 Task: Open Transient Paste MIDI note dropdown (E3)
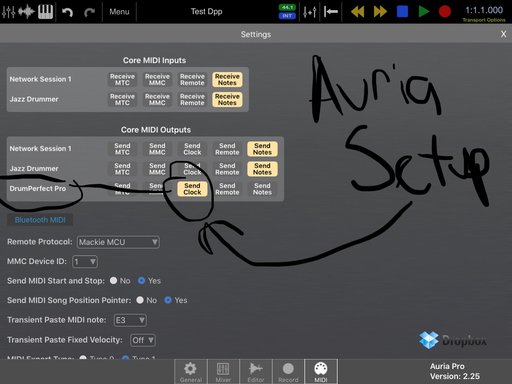tap(130, 320)
